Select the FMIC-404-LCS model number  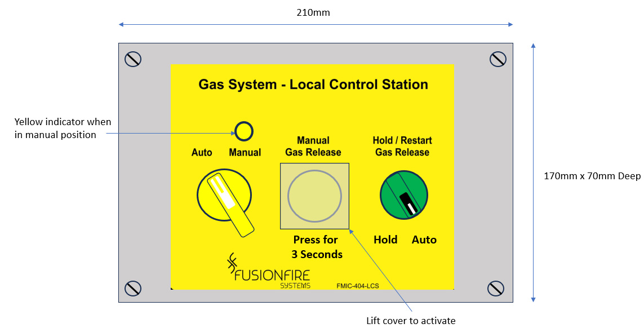(358, 286)
